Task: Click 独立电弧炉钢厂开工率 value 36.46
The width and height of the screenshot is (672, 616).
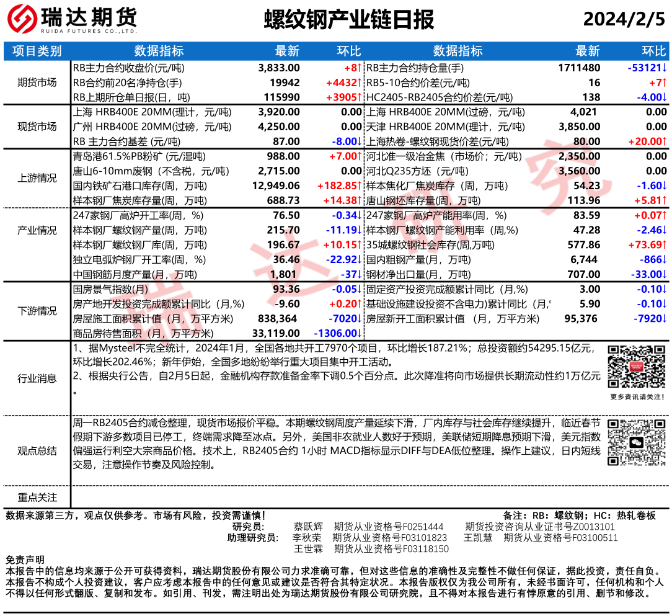Action: (286, 259)
